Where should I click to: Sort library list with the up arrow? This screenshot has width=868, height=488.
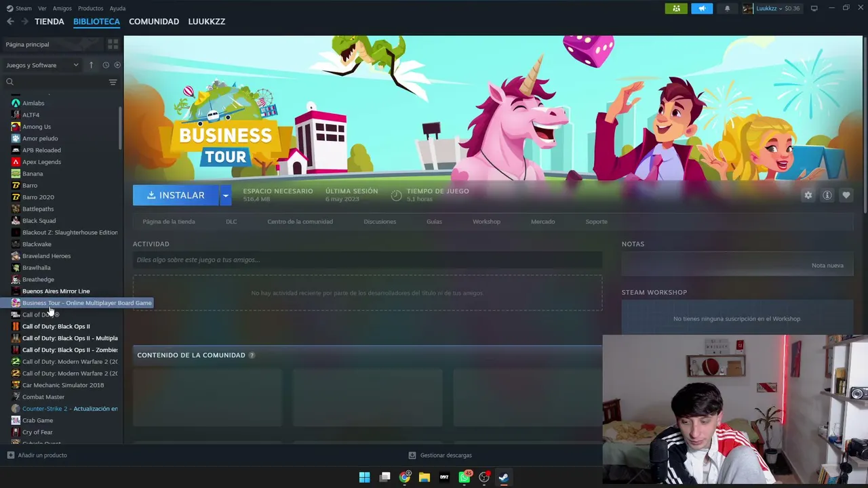pos(91,65)
